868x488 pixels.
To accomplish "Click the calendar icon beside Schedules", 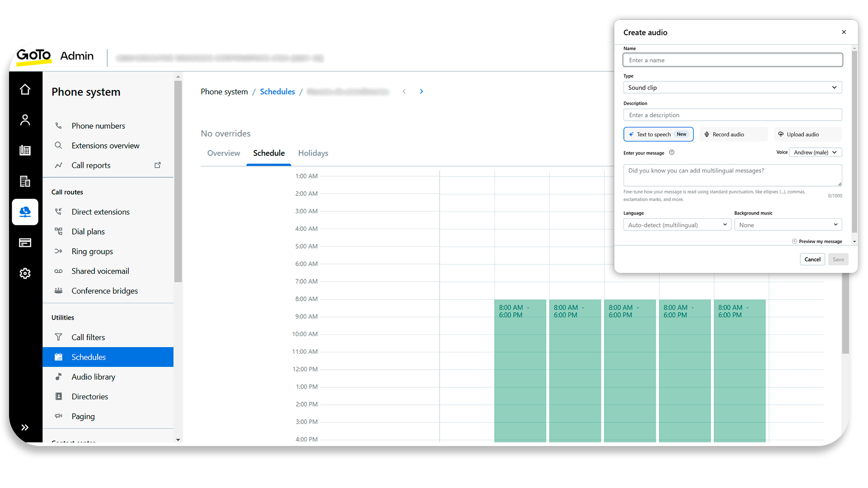I will (58, 357).
